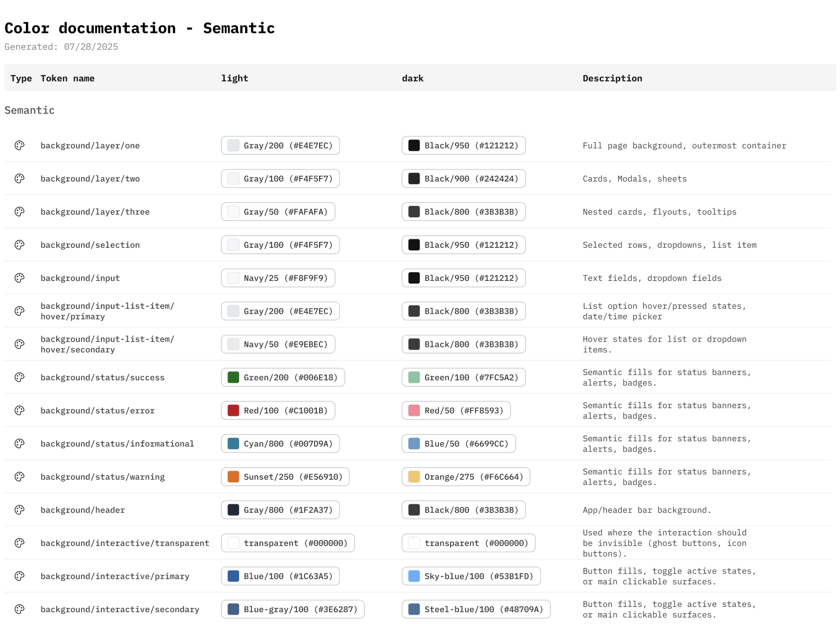Click the palette icon for background/input
Image resolution: width=840 pixels, height=624 pixels.
pyautogui.click(x=19, y=278)
